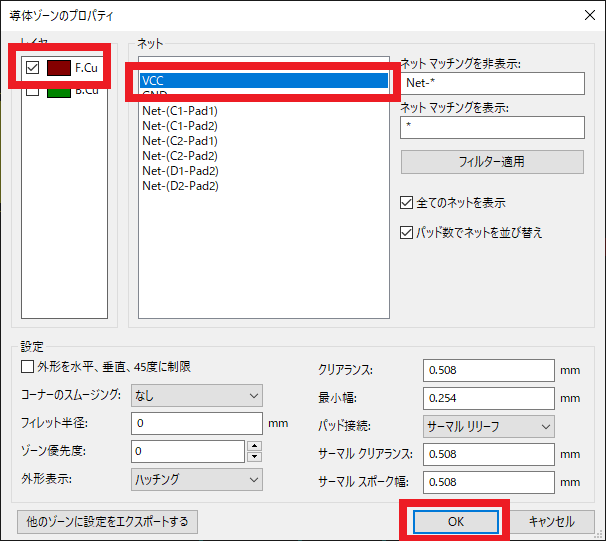Increase zone priority with the up stepper arrow
This screenshot has height=541, width=606.
pos(254,446)
